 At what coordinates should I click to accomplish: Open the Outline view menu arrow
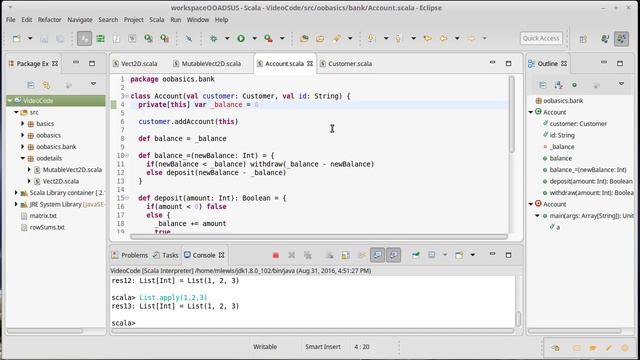coord(621,84)
